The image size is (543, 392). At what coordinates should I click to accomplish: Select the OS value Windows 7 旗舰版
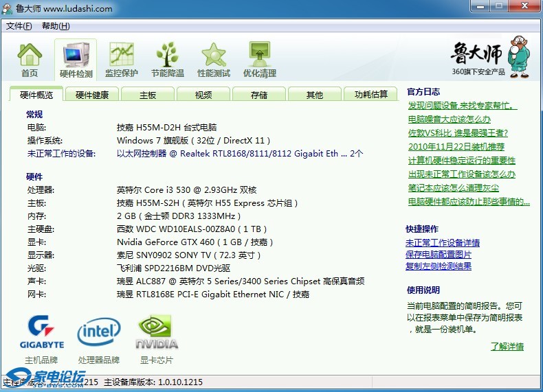pos(193,141)
